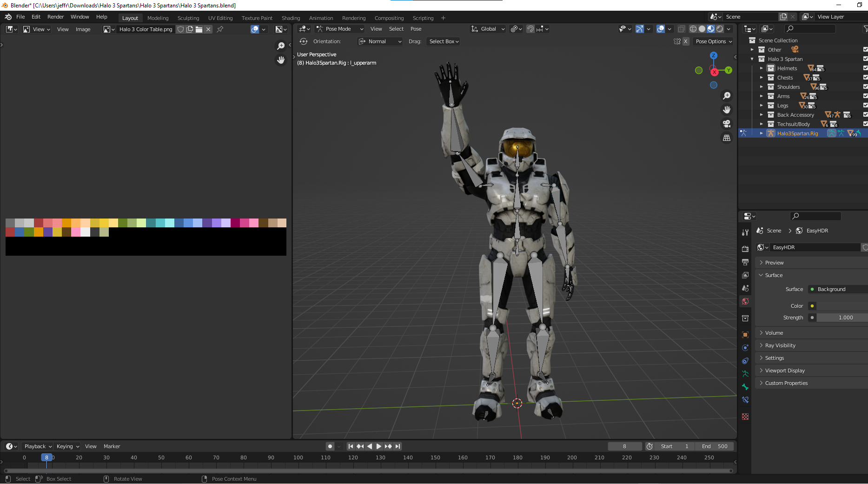Image resolution: width=868 pixels, height=484 pixels.
Task: Expand the Helmets collection
Action: [x=761, y=68]
